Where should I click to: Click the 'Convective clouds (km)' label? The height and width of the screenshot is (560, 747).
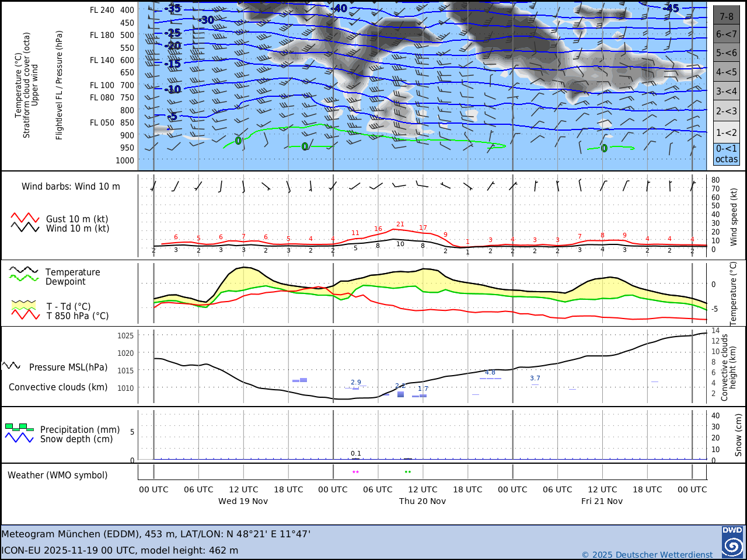pos(58,387)
